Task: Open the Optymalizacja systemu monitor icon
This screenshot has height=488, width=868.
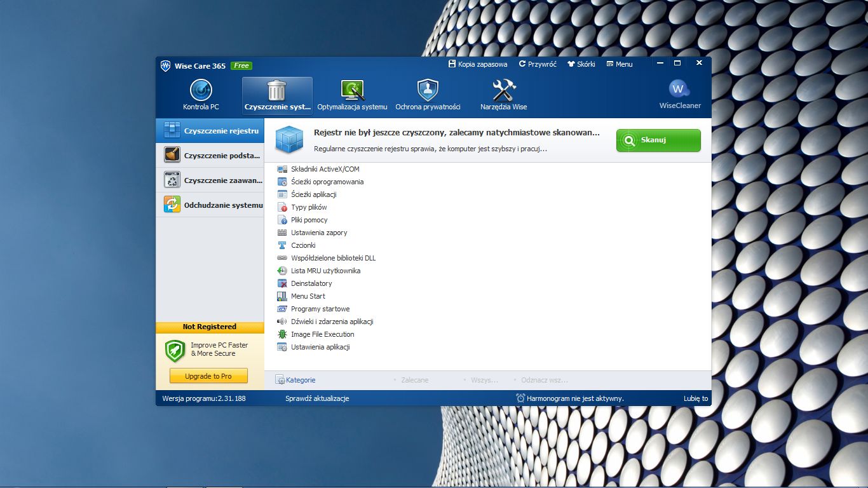Action: click(x=352, y=90)
